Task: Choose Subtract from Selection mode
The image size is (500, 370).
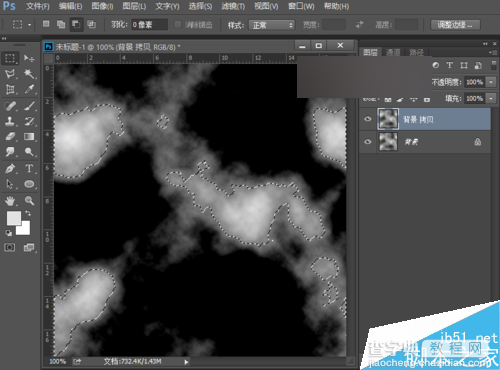Action: [x=76, y=25]
